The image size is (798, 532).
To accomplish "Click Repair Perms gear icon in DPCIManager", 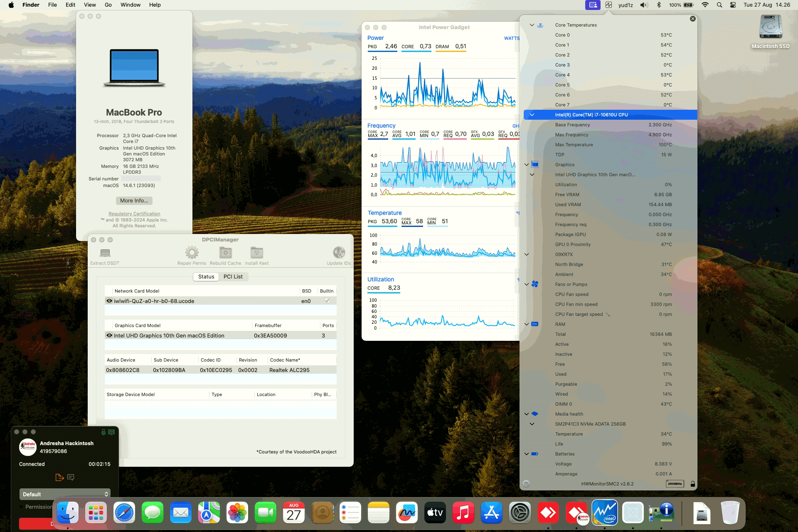I will 192,253.
